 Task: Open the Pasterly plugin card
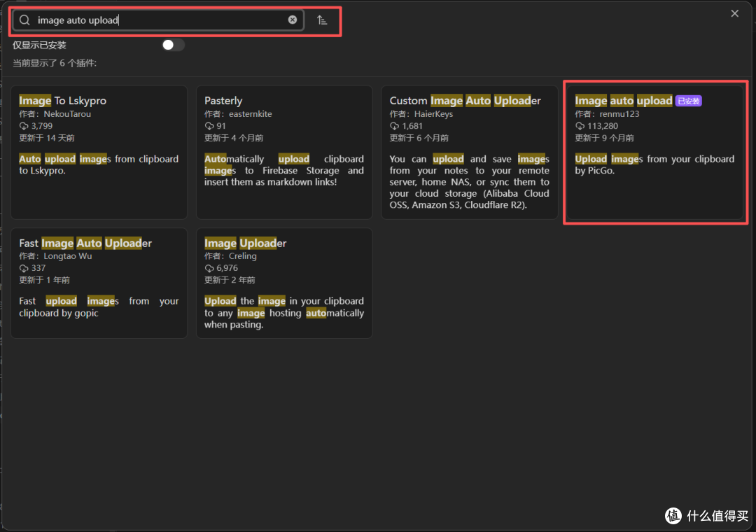pyautogui.click(x=284, y=153)
